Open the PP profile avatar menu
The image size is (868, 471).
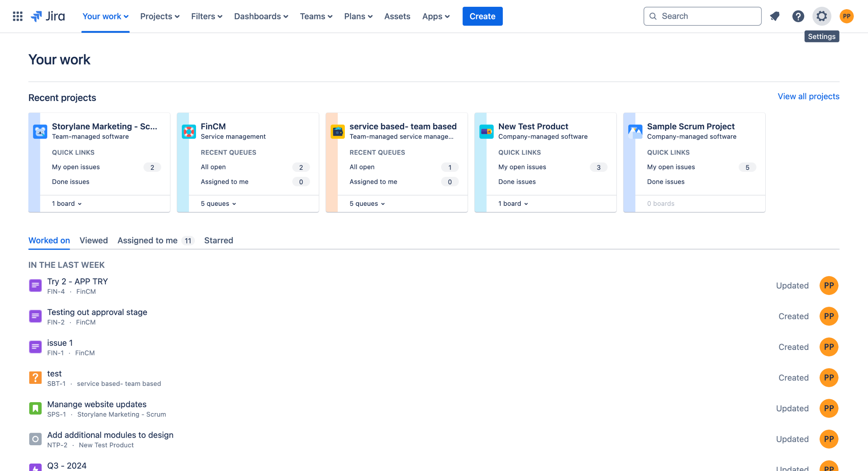847,16
